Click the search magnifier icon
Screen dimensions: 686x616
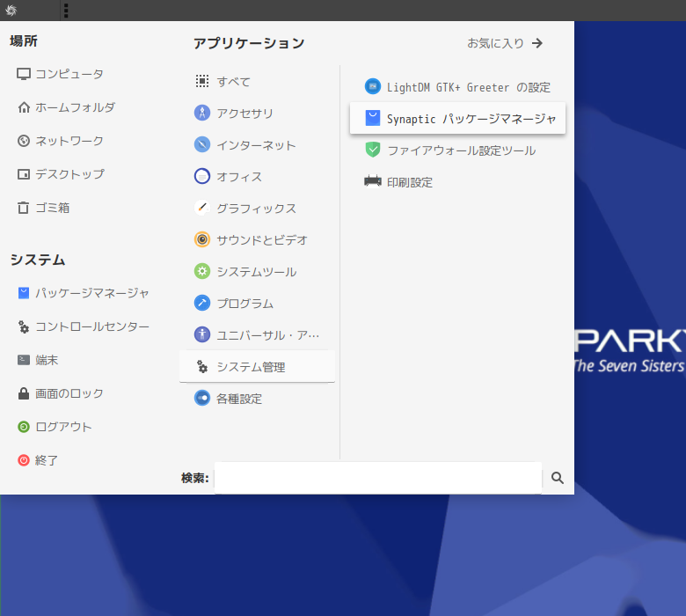coord(558,478)
